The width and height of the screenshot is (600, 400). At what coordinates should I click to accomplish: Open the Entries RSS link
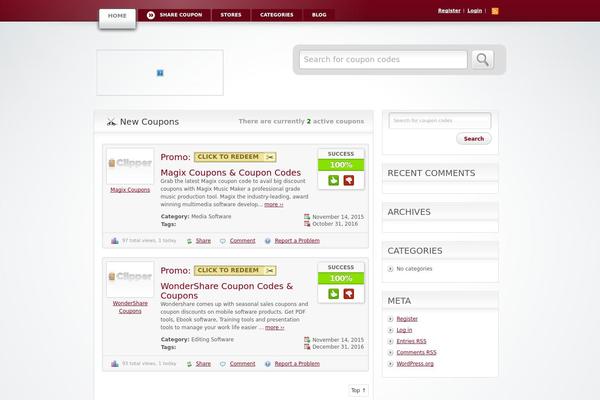pyautogui.click(x=411, y=341)
